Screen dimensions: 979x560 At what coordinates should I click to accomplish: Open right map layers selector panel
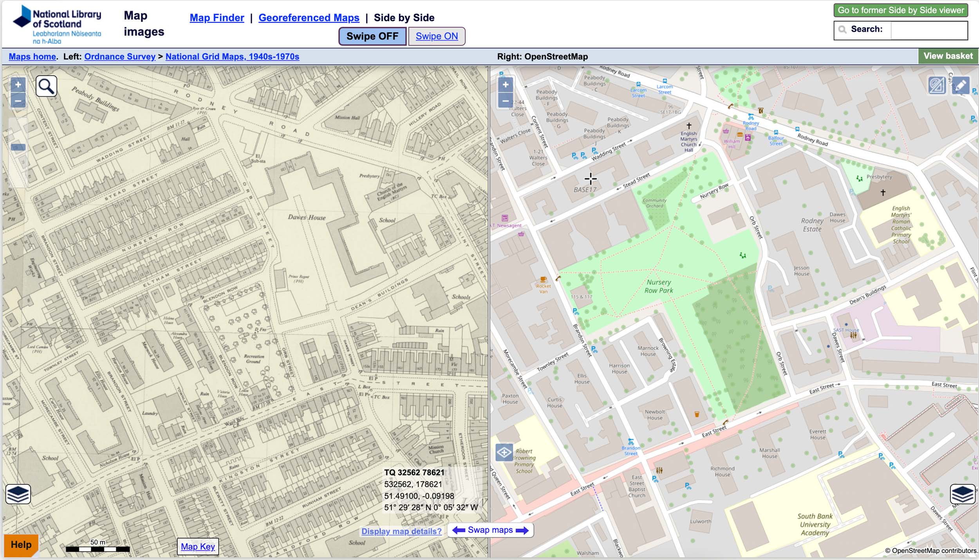(963, 494)
